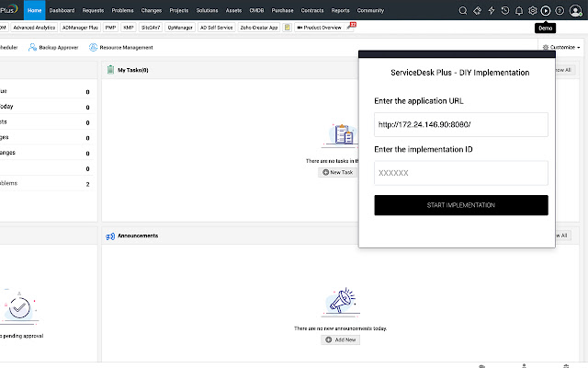This screenshot has height=368, width=588.
Task: Open the Problems tab
Action: click(122, 10)
